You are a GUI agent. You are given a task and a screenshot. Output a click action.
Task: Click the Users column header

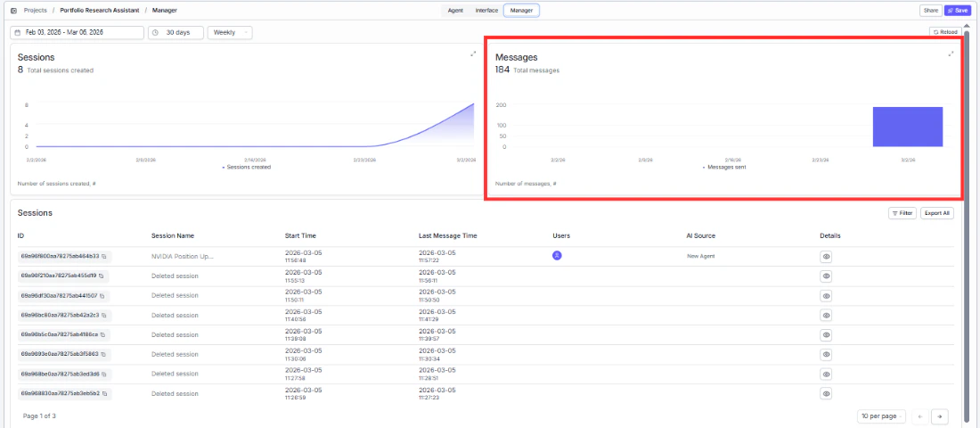tap(561, 236)
